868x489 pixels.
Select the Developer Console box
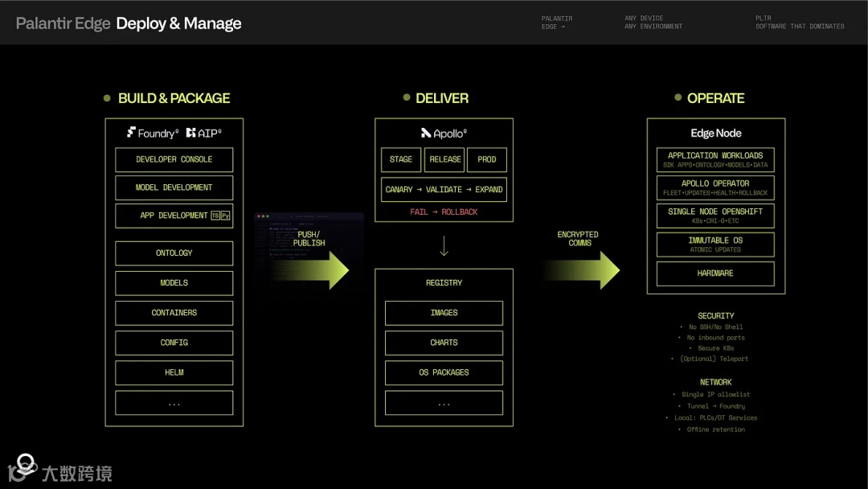pyautogui.click(x=174, y=159)
